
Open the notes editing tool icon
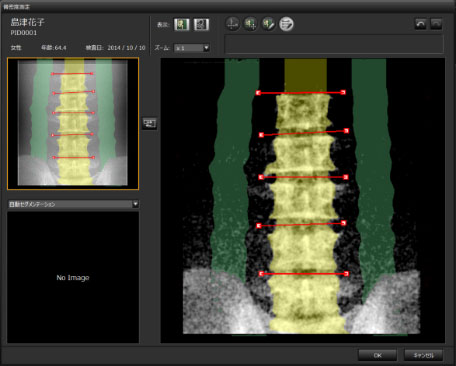pyautogui.click(x=286, y=24)
